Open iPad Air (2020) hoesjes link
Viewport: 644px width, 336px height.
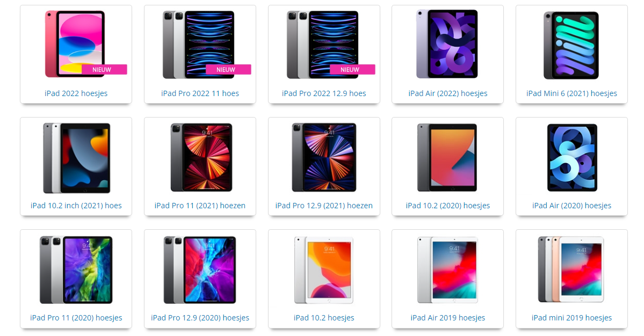point(571,206)
